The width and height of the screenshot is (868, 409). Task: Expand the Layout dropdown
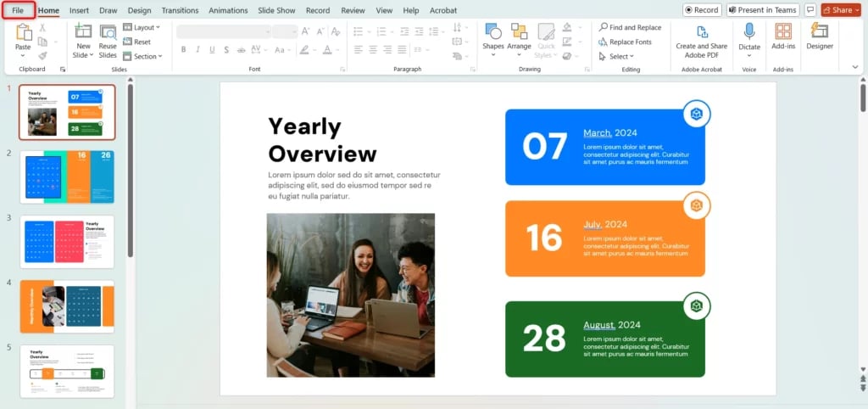[142, 28]
